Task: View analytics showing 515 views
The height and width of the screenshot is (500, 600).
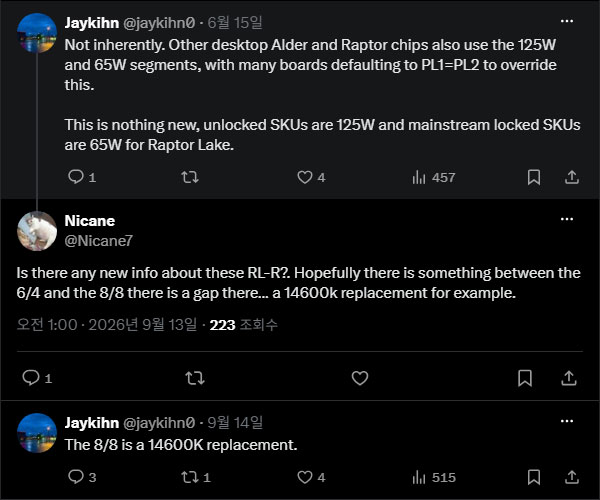Action: [434, 477]
